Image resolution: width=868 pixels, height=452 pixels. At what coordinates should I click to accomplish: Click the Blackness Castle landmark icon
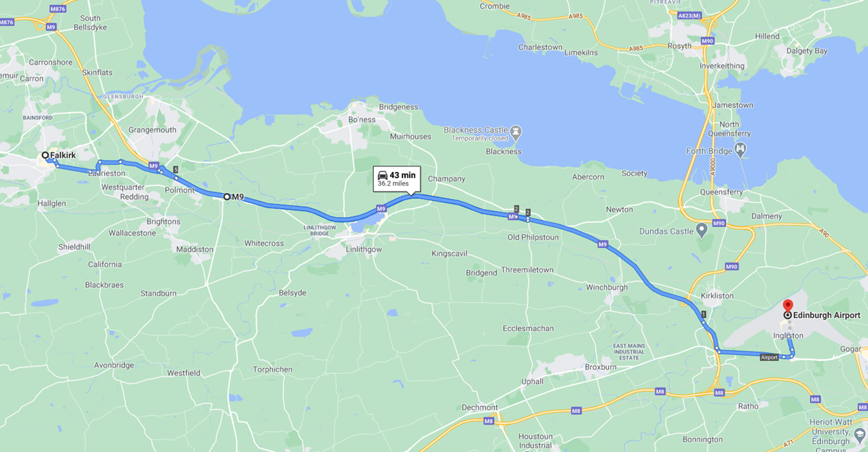tap(516, 132)
